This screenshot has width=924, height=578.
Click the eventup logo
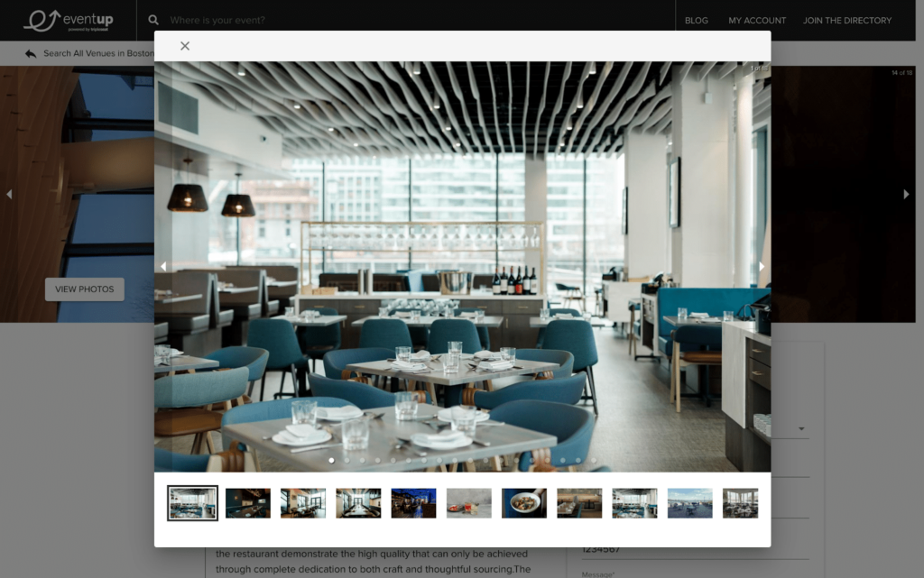(69, 20)
